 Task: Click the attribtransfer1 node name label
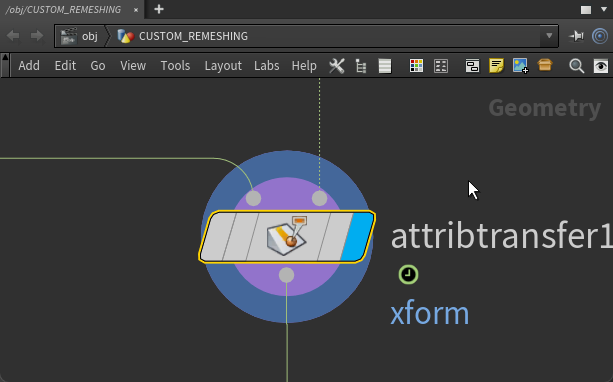pyautogui.click(x=502, y=236)
